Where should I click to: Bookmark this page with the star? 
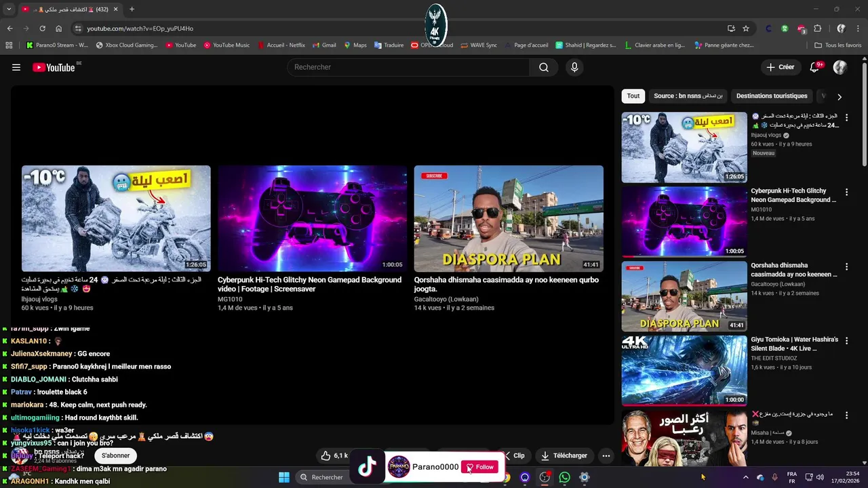tap(746, 28)
